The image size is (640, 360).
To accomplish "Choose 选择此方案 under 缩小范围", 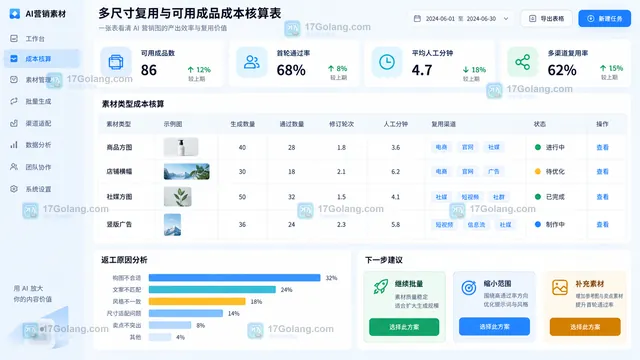I will coord(494,327).
